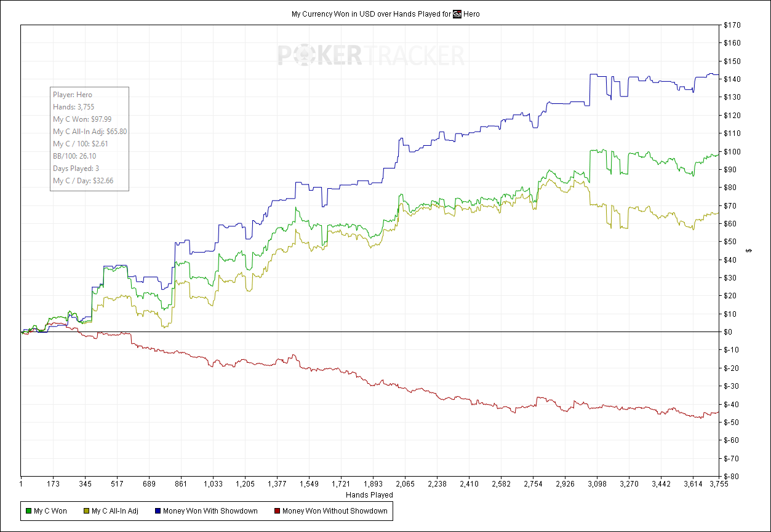Viewport: 771px width, 532px height.
Task: Click the $ y-axis title symbol
Action: click(749, 250)
